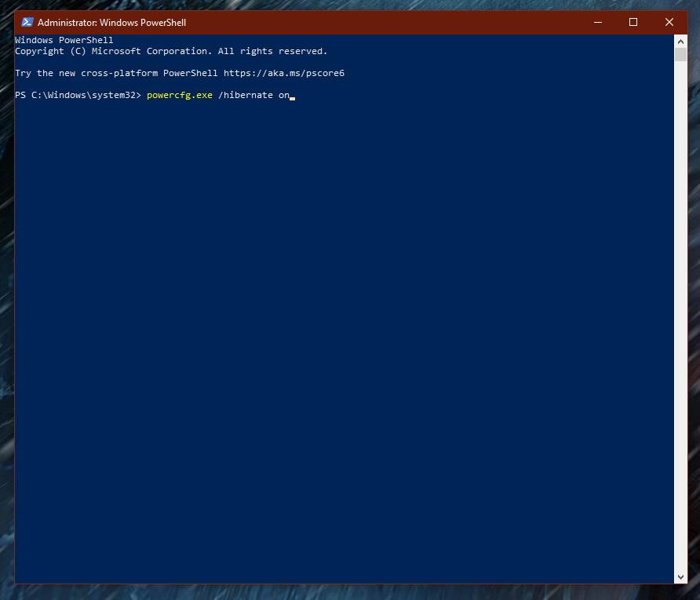The width and height of the screenshot is (700, 600).
Task: Maximize the PowerShell window
Action: 633,23
